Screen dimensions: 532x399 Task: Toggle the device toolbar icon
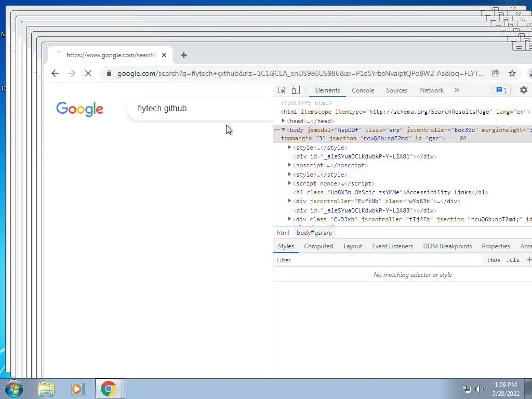coord(296,90)
